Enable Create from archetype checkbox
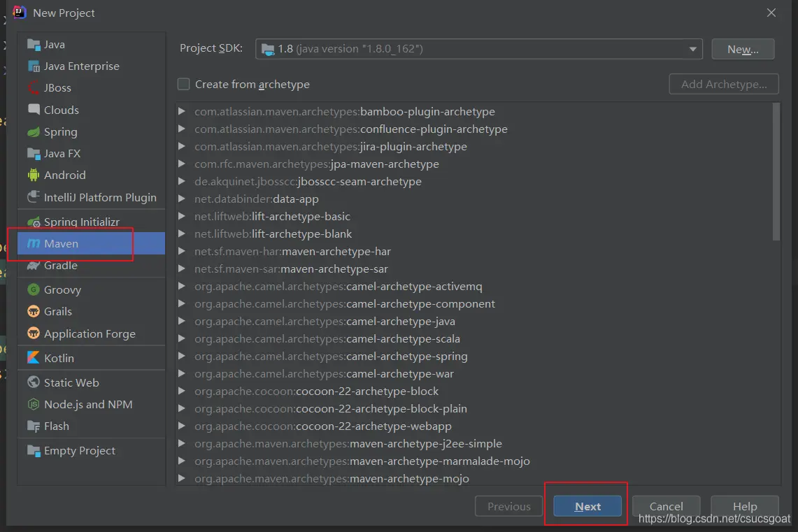Viewport: 798px width, 532px height. [x=184, y=85]
